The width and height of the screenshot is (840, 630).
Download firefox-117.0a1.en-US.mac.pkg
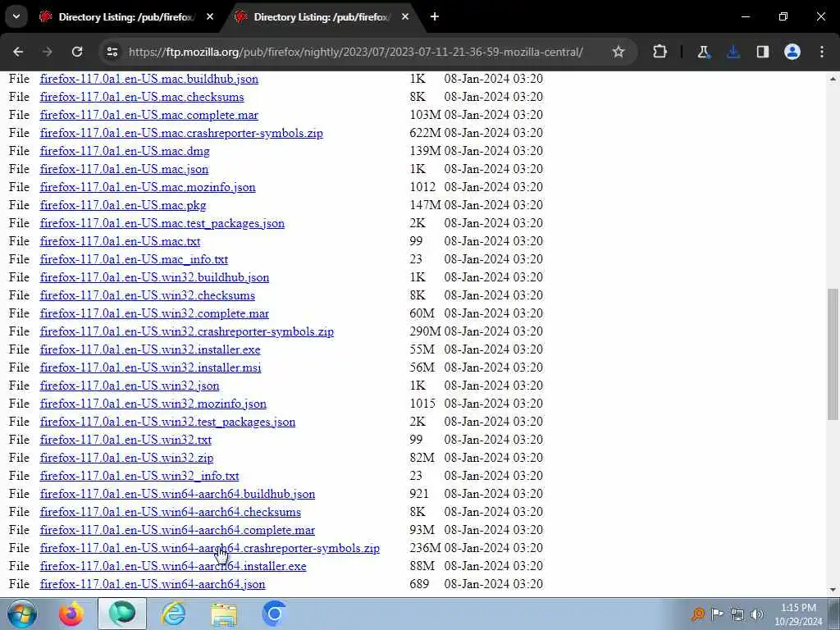[123, 205]
